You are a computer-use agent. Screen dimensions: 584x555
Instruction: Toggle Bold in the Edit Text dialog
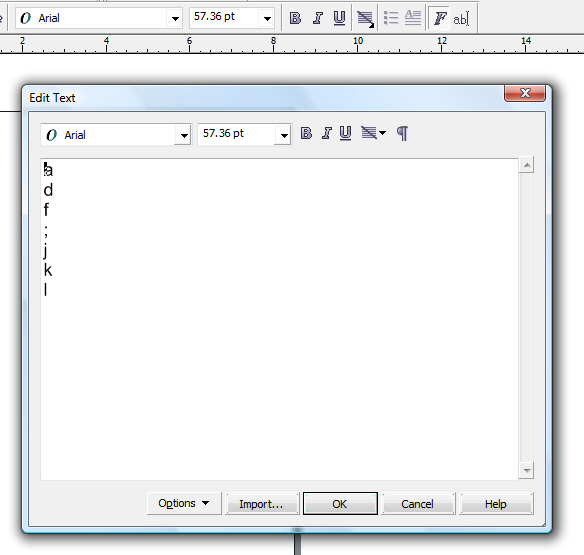(306, 133)
